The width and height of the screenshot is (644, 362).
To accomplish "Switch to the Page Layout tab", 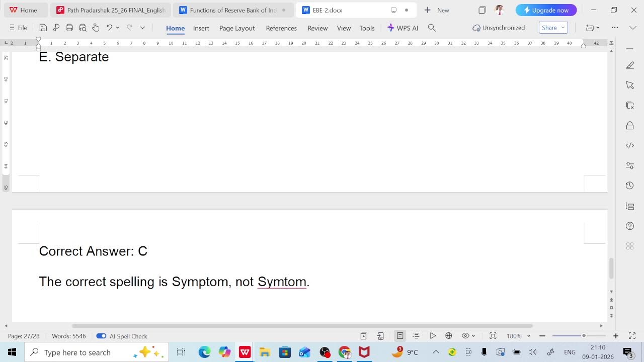I will (237, 28).
